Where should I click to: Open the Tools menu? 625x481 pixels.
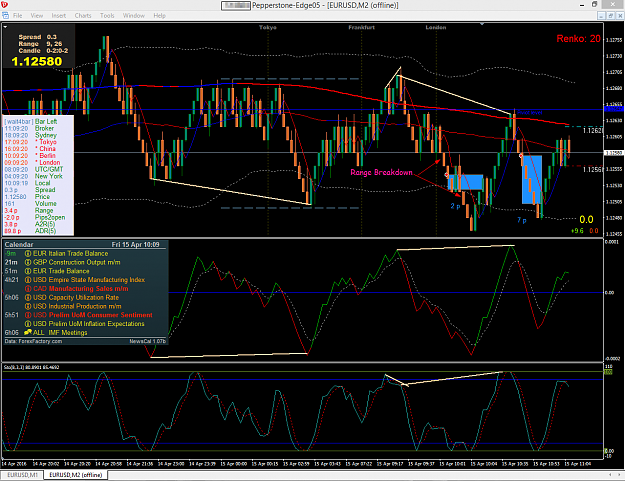[107, 16]
